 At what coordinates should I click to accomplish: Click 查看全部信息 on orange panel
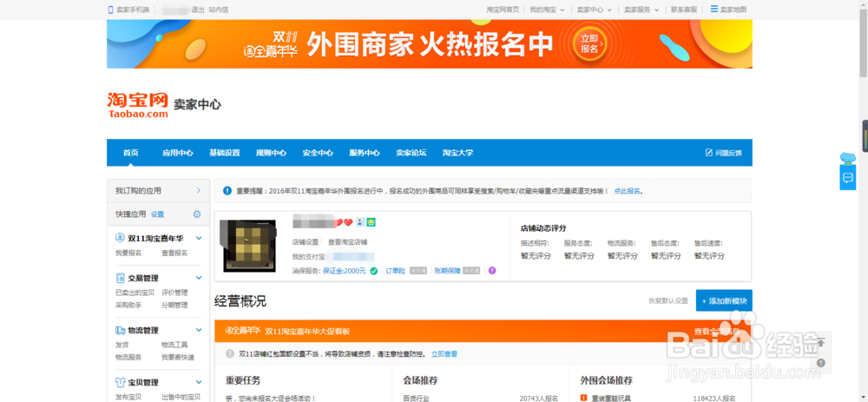[717, 331]
